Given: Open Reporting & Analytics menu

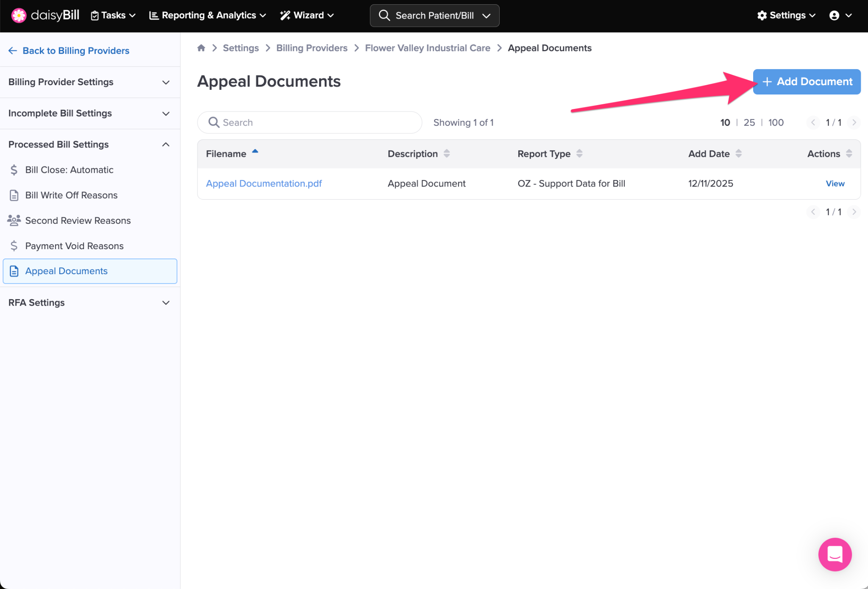Looking at the screenshot, I should (x=208, y=16).
